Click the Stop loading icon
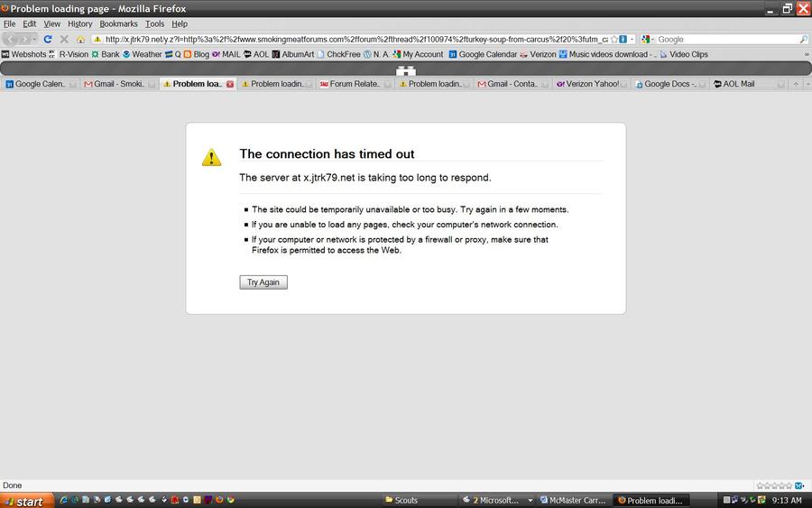Image resolution: width=812 pixels, height=508 pixels. tap(64, 39)
